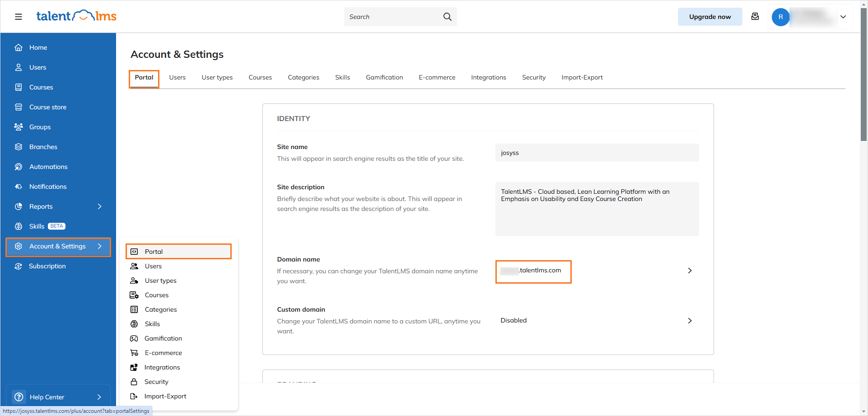Click the Site name field josyss
The height and width of the screenshot is (416, 868).
pyautogui.click(x=597, y=153)
